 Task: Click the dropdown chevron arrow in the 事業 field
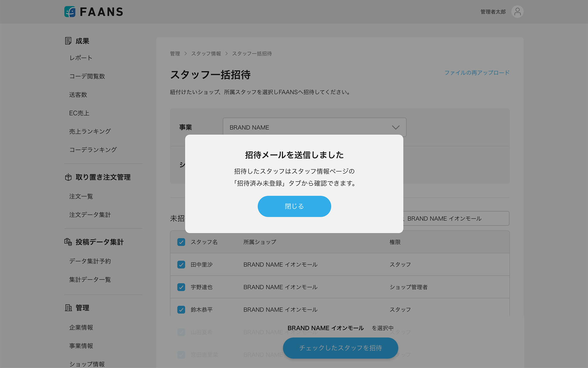(x=395, y=127)
